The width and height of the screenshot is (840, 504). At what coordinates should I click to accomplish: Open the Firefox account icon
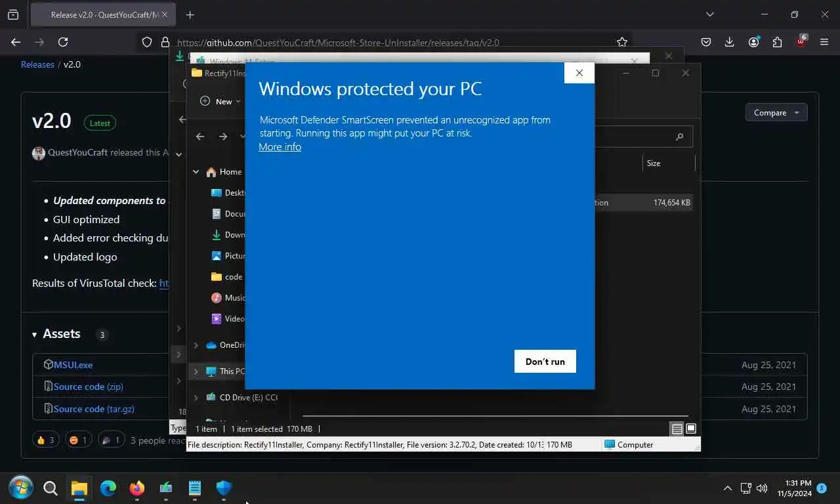point(753,42)
